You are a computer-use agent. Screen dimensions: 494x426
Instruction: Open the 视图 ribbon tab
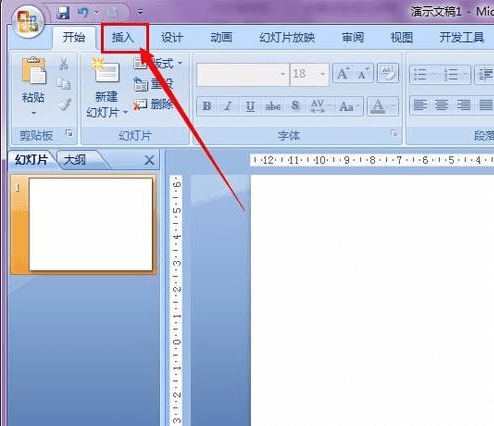(402, 37)
